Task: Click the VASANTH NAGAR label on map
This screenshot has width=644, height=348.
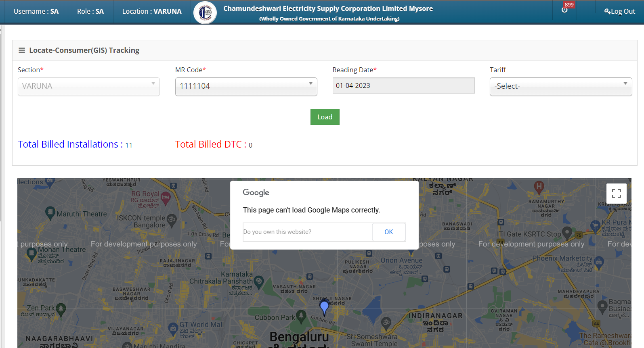Action: [x=294, y=287]
